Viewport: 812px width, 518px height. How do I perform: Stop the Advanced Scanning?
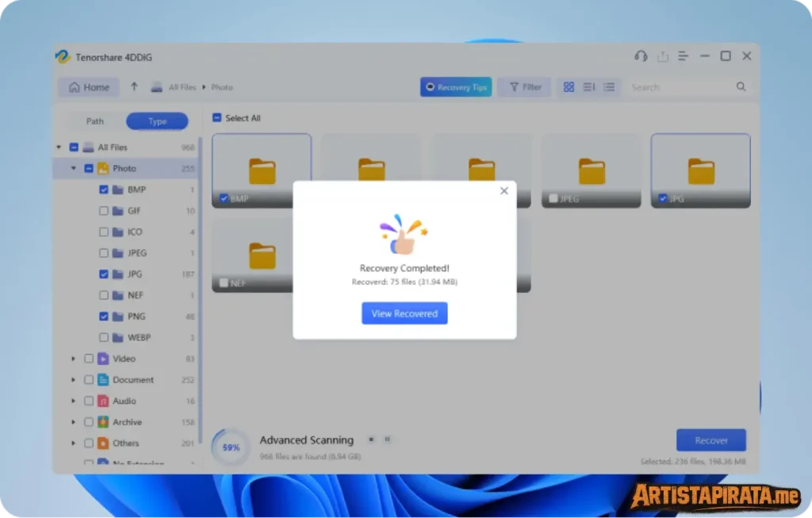click(x=370, y=439)
